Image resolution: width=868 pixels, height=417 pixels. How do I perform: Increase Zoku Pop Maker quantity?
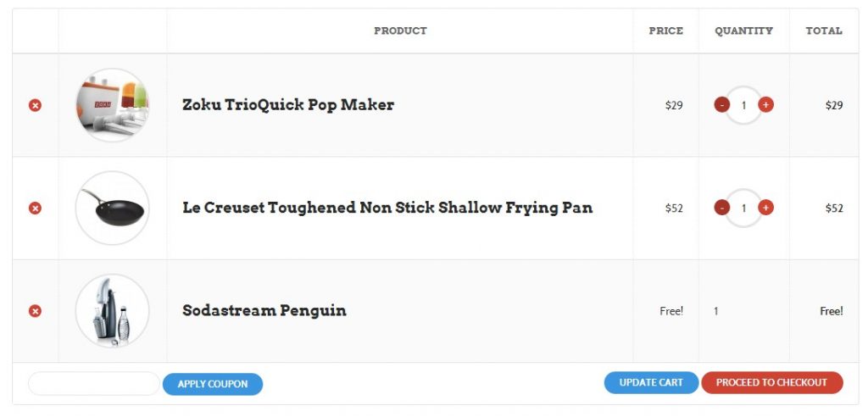pyautogui.click(x=765, y=105)
